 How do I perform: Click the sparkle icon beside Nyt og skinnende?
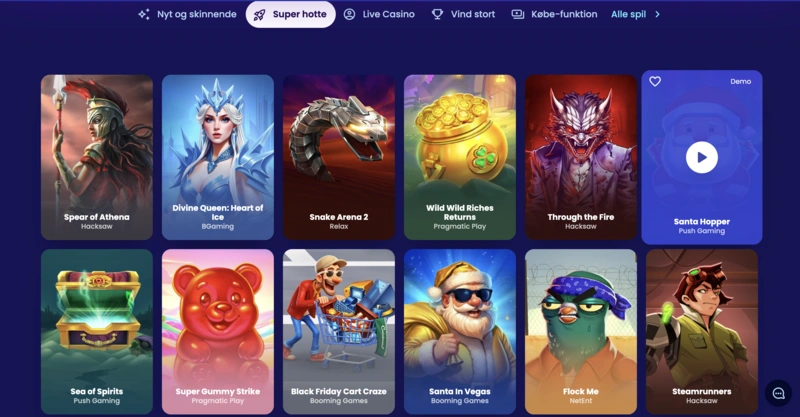pyautogui.click(x=144, y=14)
